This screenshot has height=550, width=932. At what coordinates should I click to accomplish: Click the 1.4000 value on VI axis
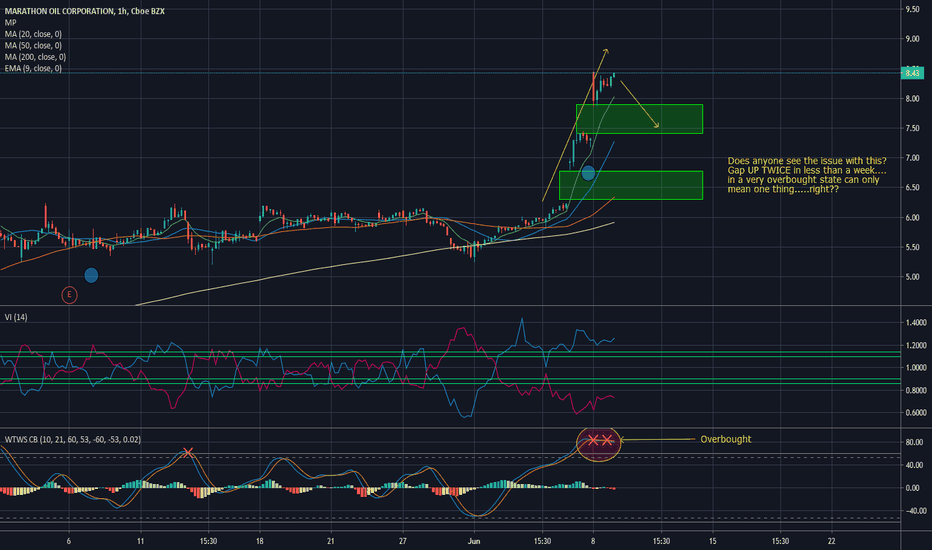[915, 323]
